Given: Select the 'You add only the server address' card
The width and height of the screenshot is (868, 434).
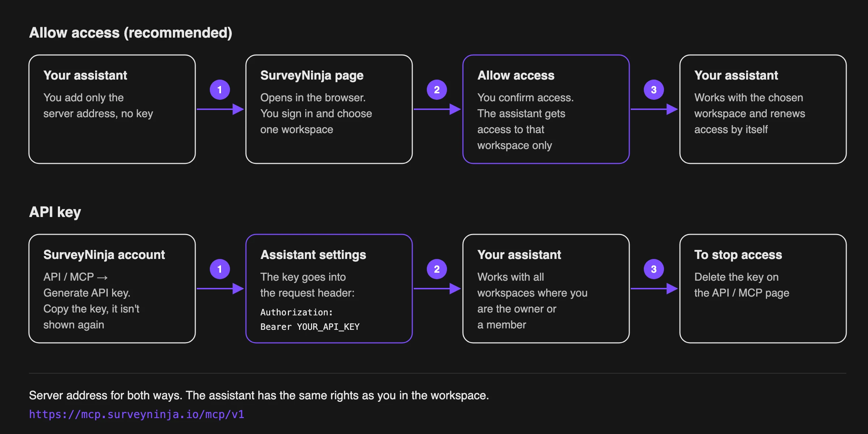Looking at the screenshot, I should tap(112, 109).
